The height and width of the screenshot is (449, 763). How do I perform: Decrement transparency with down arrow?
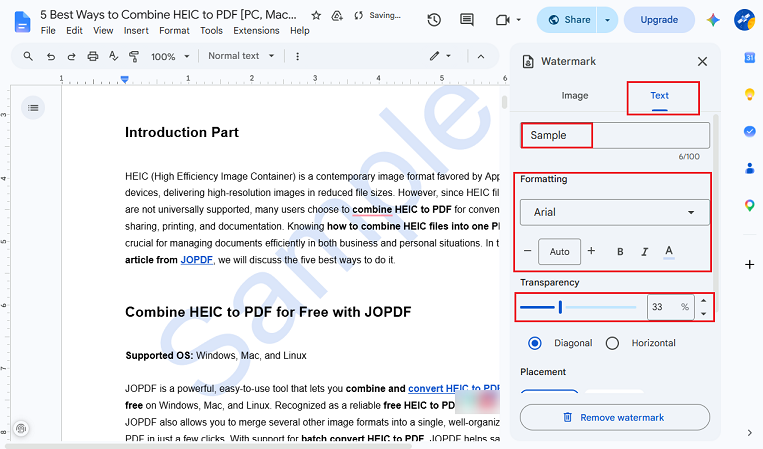tap(704, 314)
